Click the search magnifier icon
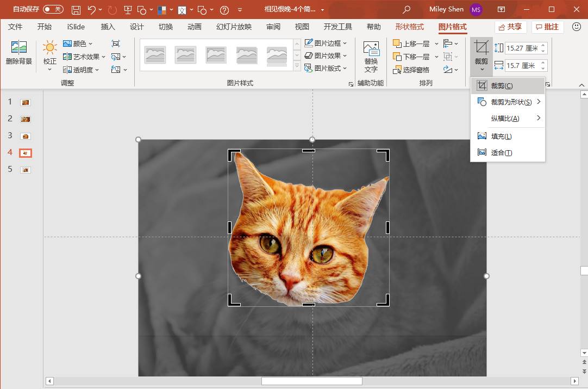Screen dimensions: 588x389 click(406, 10)
